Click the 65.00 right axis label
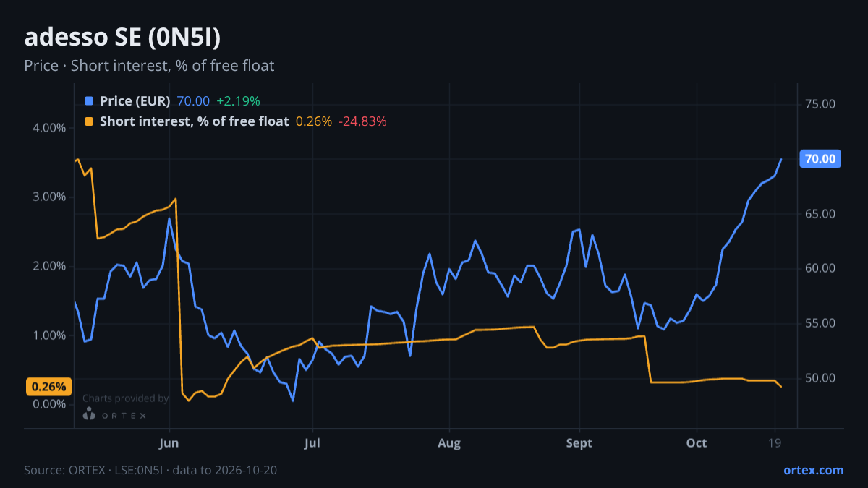The width and height of the screenshot is (868, 488). [820, 214]
